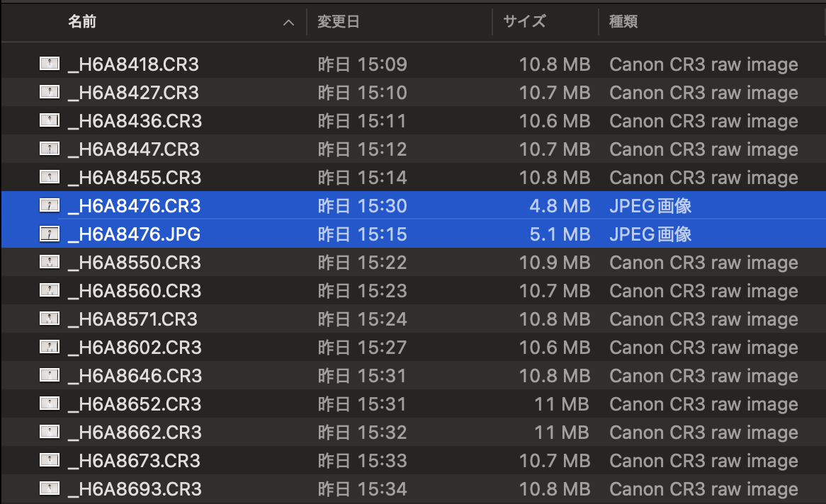Viewport: 826px width, 504px height.
Task: Click modified date 昨日 15:11
Action: (x=362, y=121)
